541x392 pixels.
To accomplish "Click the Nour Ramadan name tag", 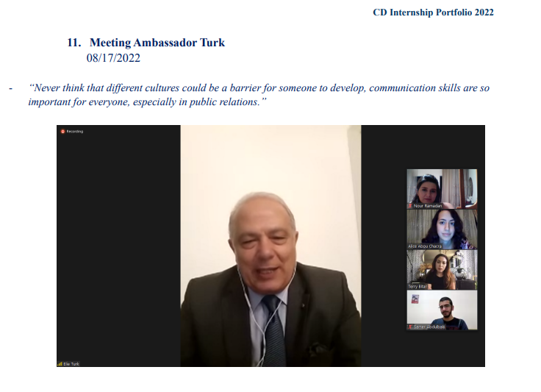I will click(x=428, y=206).
